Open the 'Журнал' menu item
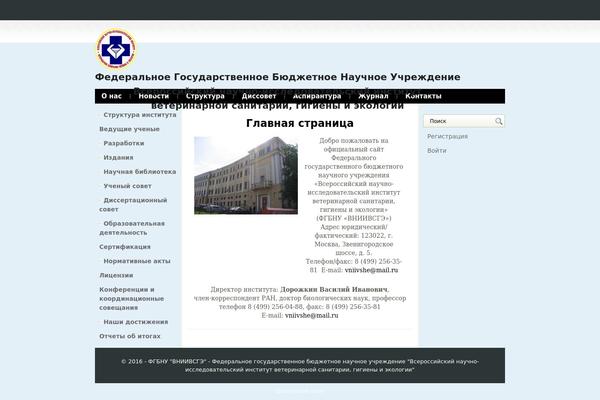This screenshot has height=400, width=600. point(373,96)
